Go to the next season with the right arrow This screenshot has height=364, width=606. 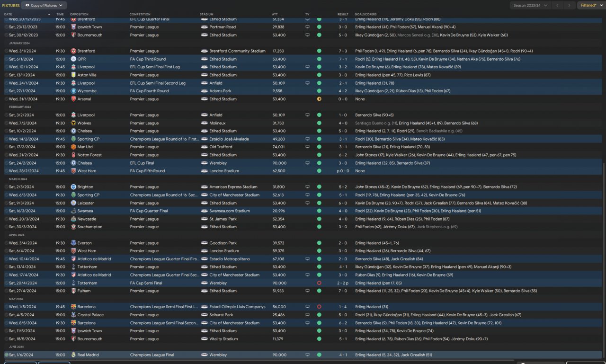(x=570, y=5)
